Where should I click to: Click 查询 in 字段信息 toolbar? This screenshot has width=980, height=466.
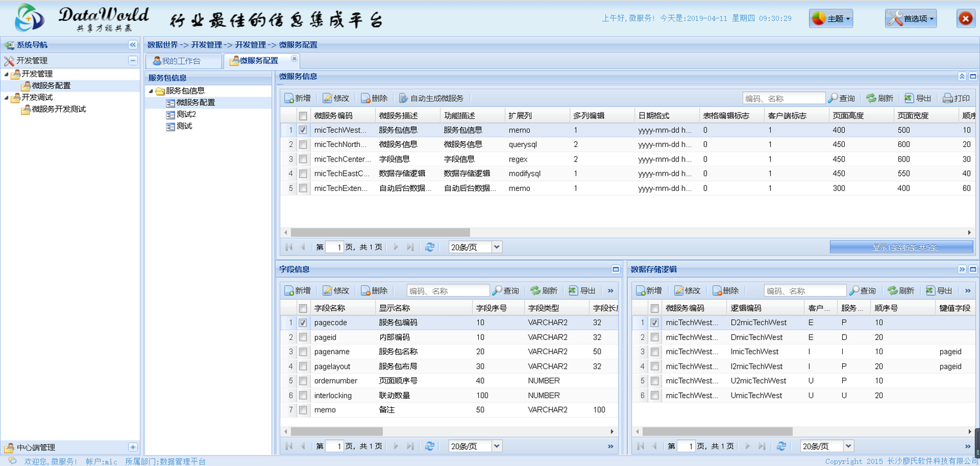point(506,291)
